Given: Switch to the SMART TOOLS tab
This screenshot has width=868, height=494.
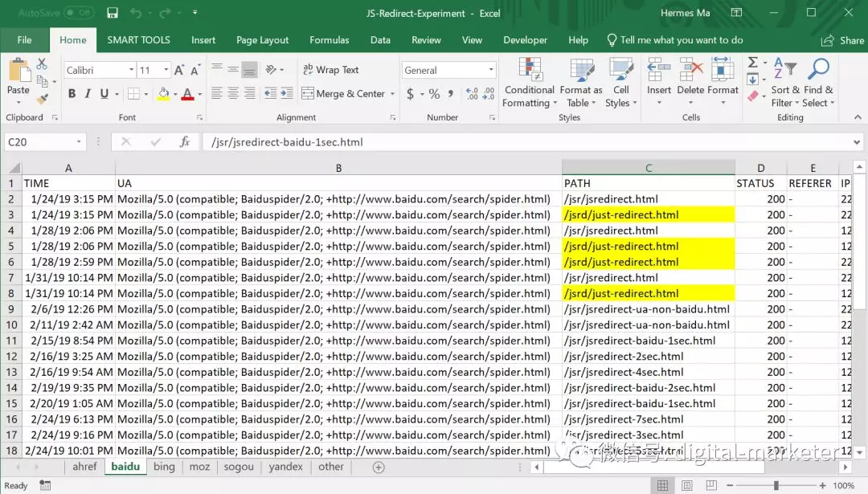Looking at the screenshot, I should pos(138,40).
